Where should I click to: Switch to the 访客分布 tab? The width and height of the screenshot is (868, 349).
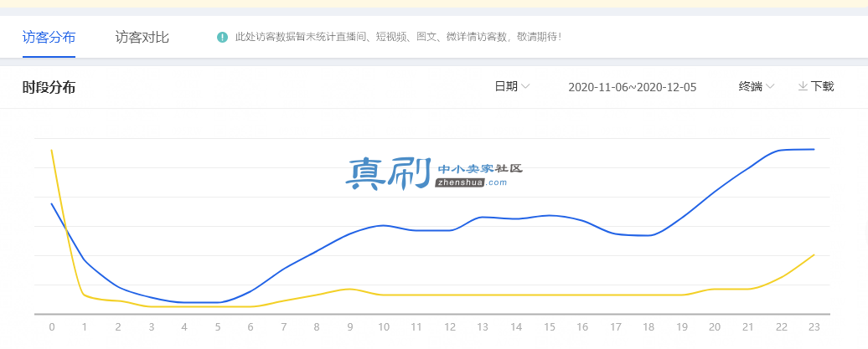pyautogui.click(x=49, y=38)
